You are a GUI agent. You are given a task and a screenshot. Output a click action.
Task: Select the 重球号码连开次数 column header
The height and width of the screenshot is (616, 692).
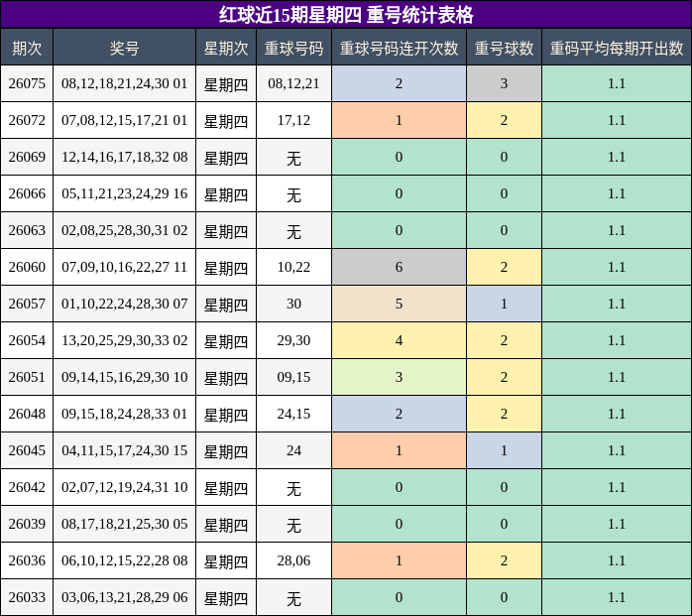pyautogui.click(x=399, y=48)
